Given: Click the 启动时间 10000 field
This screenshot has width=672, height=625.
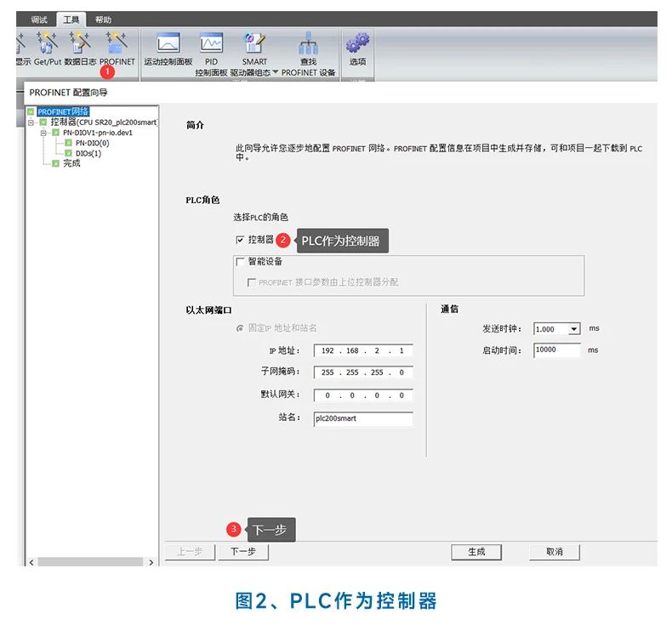Looking at the screenshot, I should click(557, 350).
